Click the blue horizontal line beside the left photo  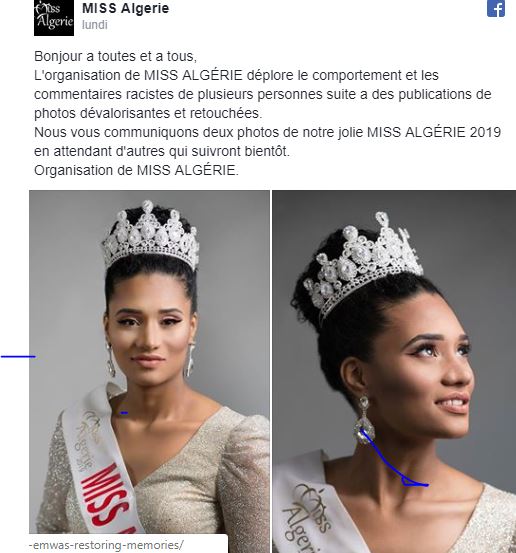point(18,357)
